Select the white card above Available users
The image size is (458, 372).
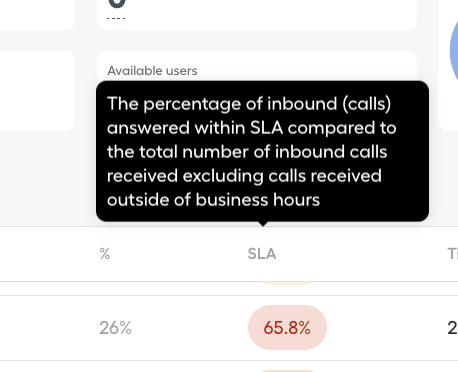coord(257,15)
